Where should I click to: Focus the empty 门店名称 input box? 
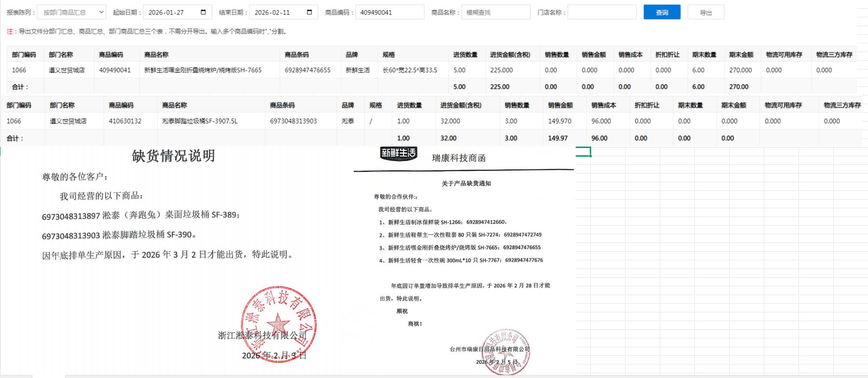pyautogui.click(x=601, y=13)
